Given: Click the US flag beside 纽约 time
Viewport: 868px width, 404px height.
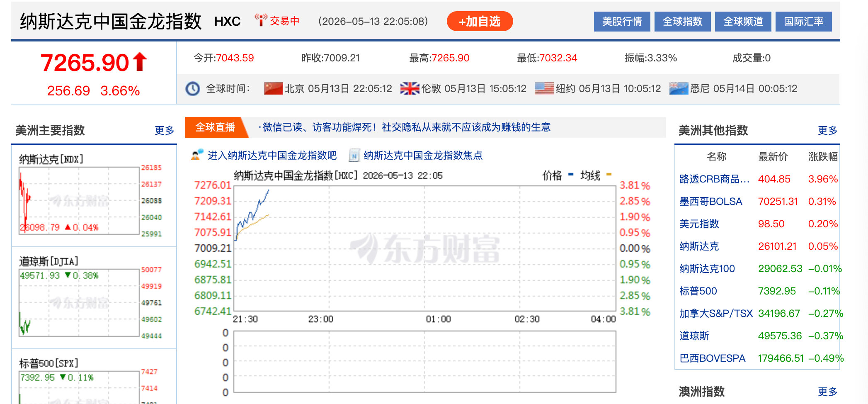Looking at the screenshot, I should (x=544, y=88).
